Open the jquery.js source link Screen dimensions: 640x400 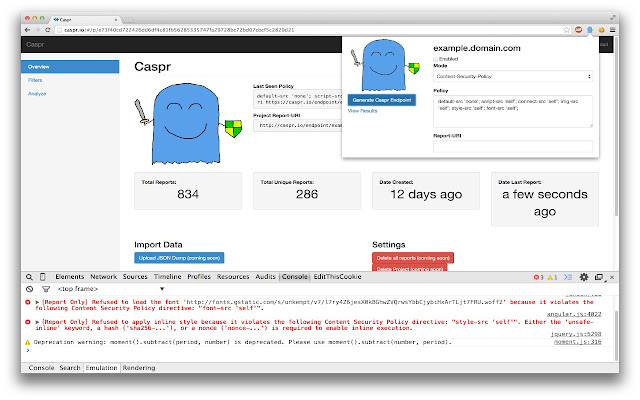[576, 334]
